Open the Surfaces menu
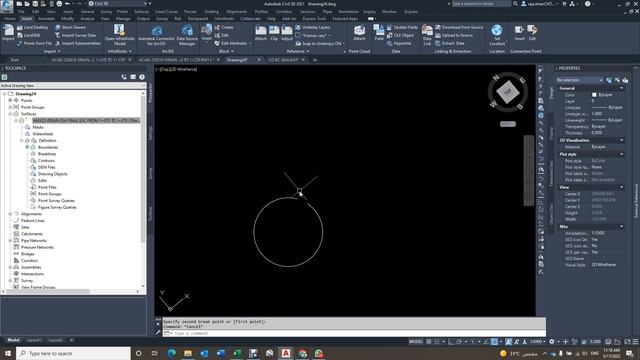 pyautogui.click(x=141, y=11)
